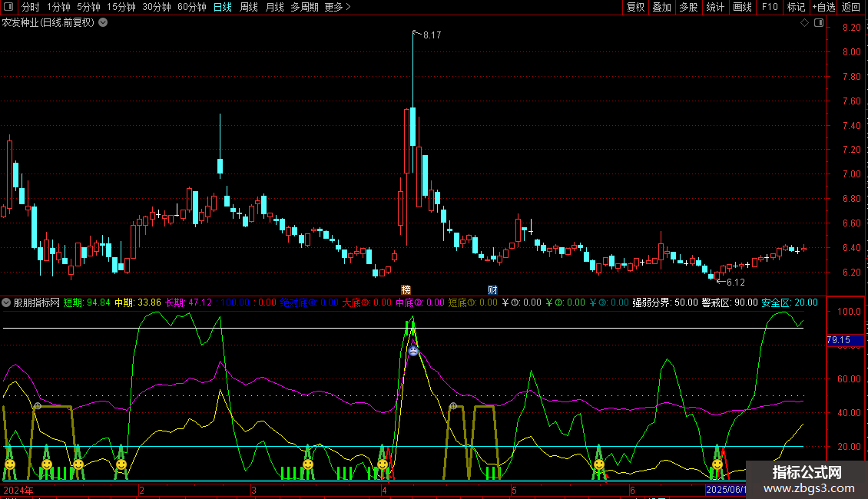Open the F10 company info
Viewport: 868px width, 499px height.
coord(769,7)
